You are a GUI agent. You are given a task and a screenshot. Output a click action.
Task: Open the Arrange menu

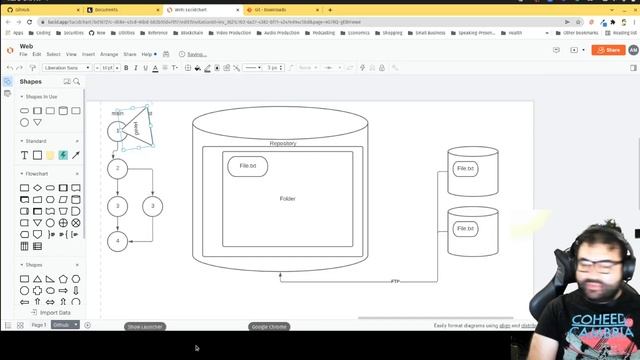click(x=109, y=54)
